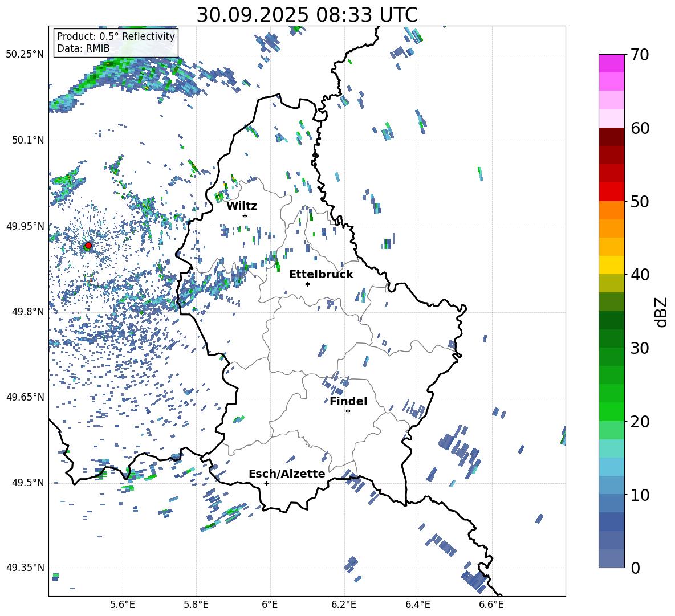The width and height of the screenshot is (675, 616).
Task: Pick the magenta swatch atop the colorbar
Action: (612, 63)
